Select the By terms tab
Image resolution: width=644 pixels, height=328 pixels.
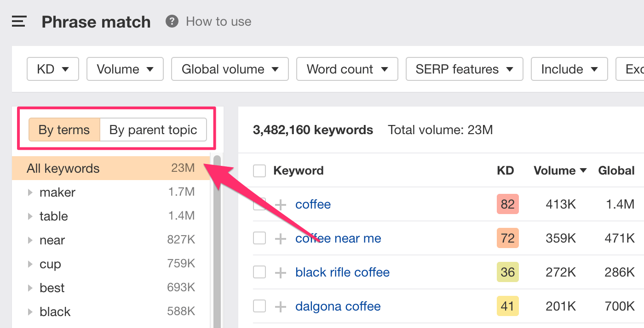(x=64, y=130)
